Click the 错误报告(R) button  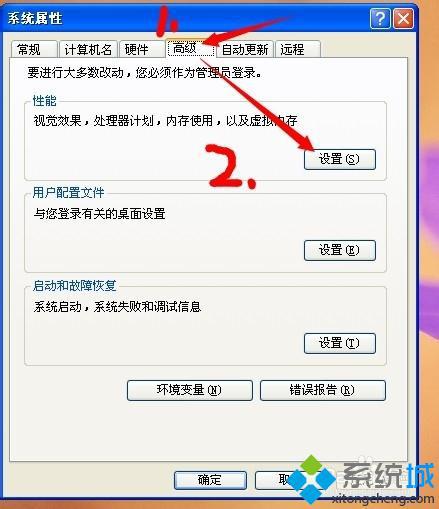(x=323, y=390)
